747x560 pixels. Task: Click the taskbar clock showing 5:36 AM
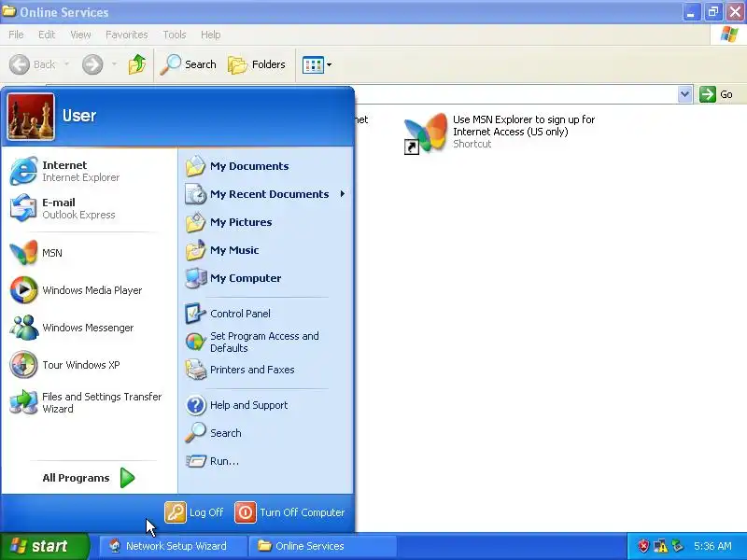[x=712, y=546]
